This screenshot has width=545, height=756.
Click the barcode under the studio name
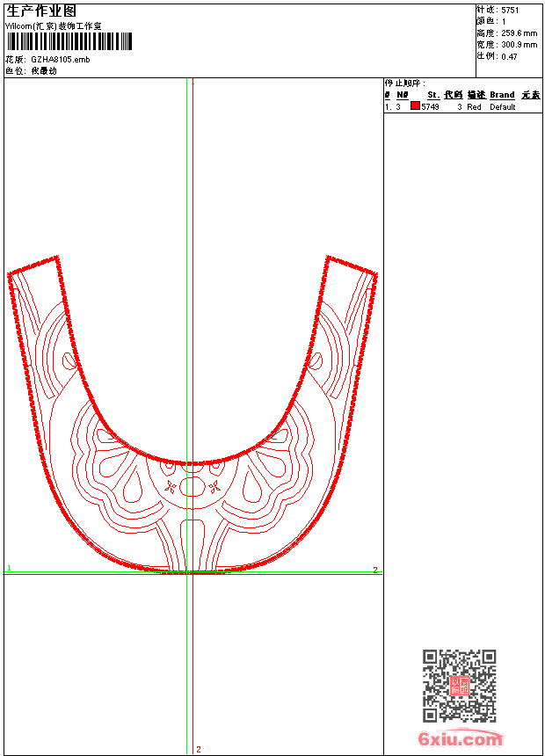[x=69, y=41]
